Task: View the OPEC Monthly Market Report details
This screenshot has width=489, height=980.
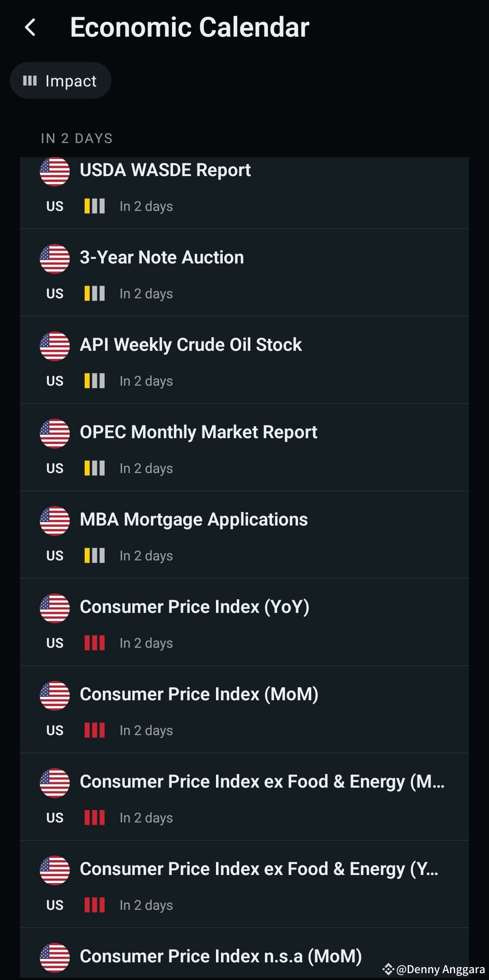Action: [244, 447]
